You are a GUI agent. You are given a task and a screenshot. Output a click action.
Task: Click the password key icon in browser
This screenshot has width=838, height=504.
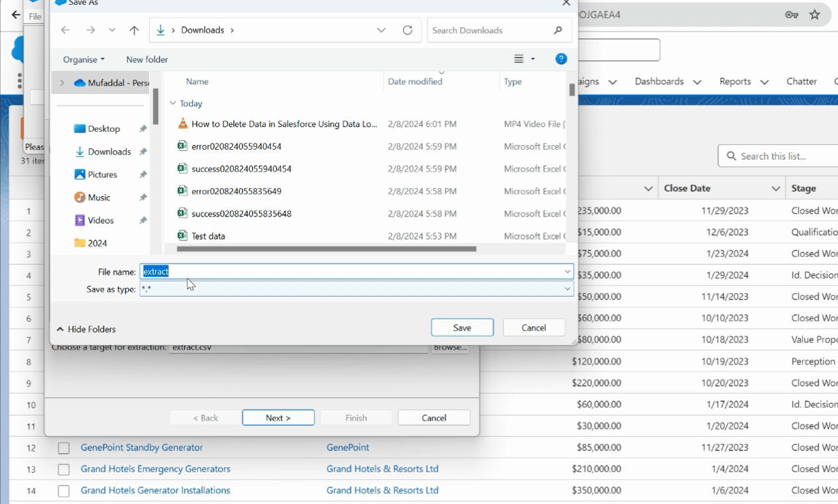coord(792,15)
